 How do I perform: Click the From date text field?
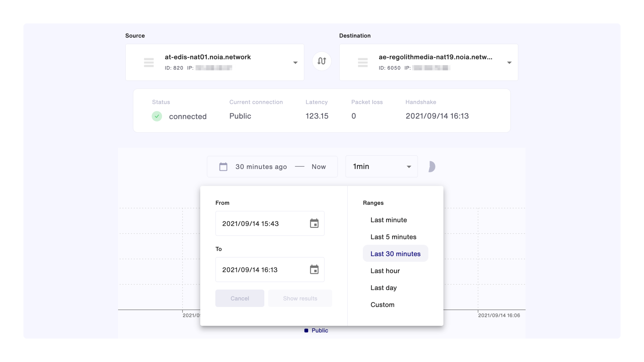[262, 224]
